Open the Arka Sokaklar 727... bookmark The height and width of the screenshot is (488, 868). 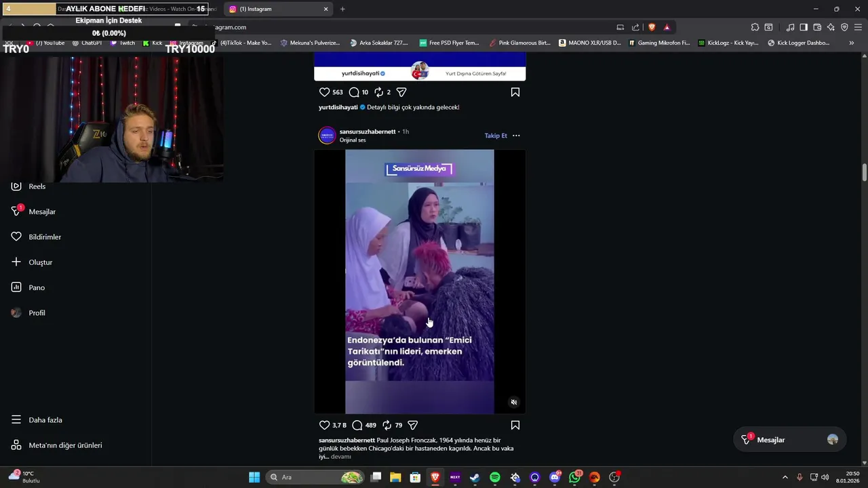pyautogui.click(x=379, y=43)
